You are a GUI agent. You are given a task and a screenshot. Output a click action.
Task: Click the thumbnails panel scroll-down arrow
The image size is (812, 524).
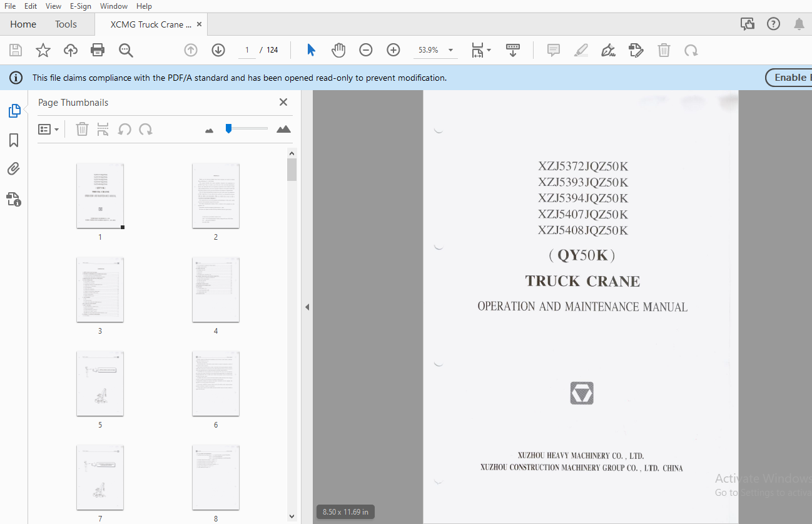(292, 516)
